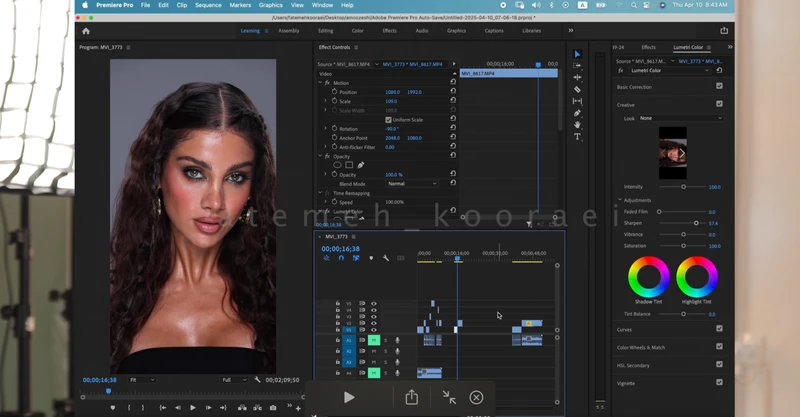
Task: Reset the Position parameter
Action: click(x=453, y=91)
